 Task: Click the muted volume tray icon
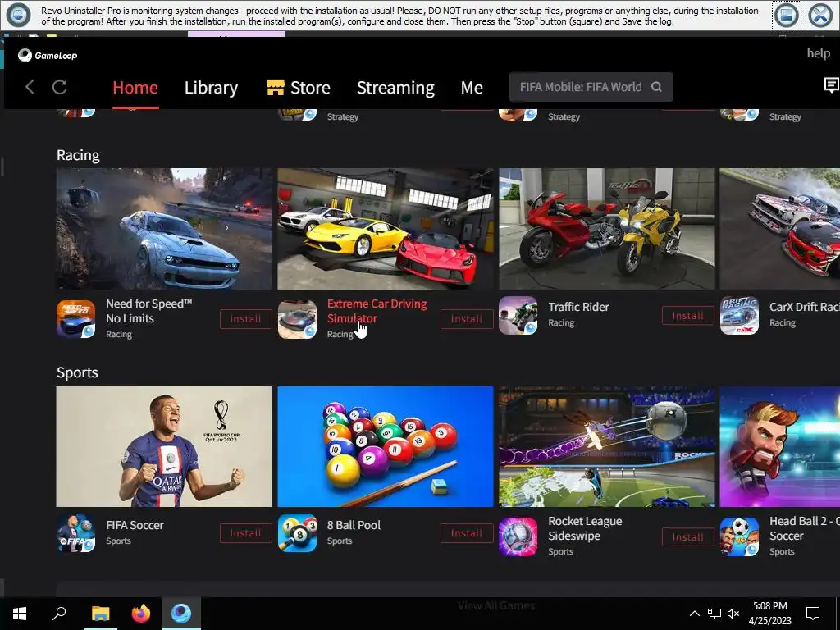coord(733,614)
